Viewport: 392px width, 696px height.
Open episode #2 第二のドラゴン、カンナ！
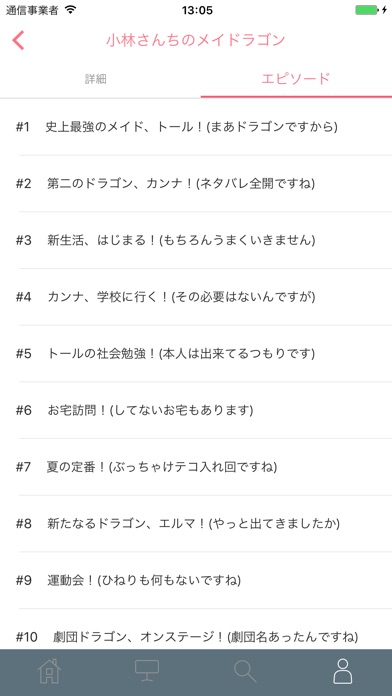[x=196, y=183]
